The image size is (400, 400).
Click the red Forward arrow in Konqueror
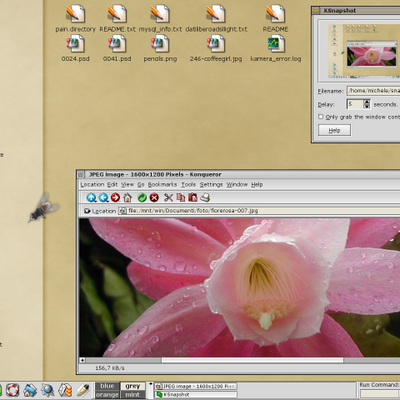click(x=115, y=198)
